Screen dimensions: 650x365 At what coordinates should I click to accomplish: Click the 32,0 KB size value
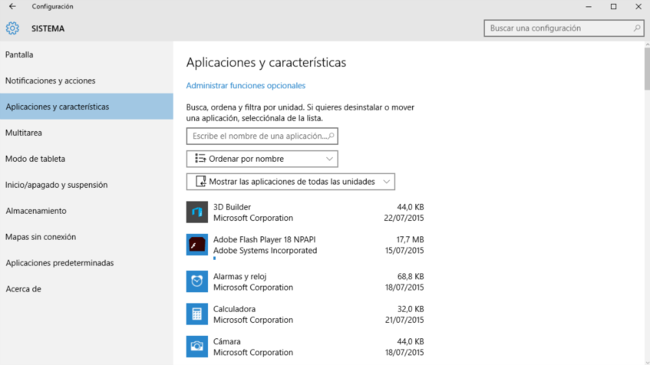[x=410, y=309]
